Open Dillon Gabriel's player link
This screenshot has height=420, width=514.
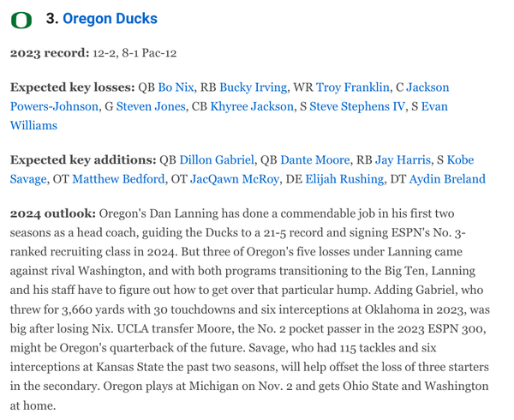pyautogui.click(x=217, y=159)
